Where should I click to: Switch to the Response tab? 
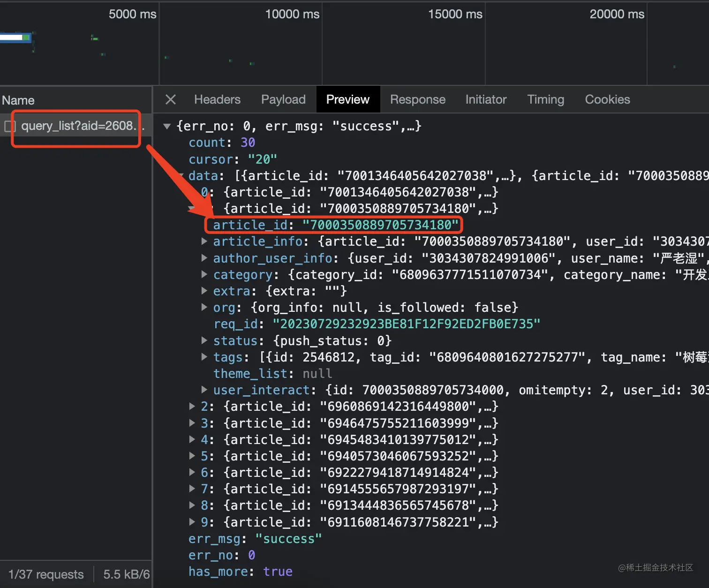(x=417, y=99)
